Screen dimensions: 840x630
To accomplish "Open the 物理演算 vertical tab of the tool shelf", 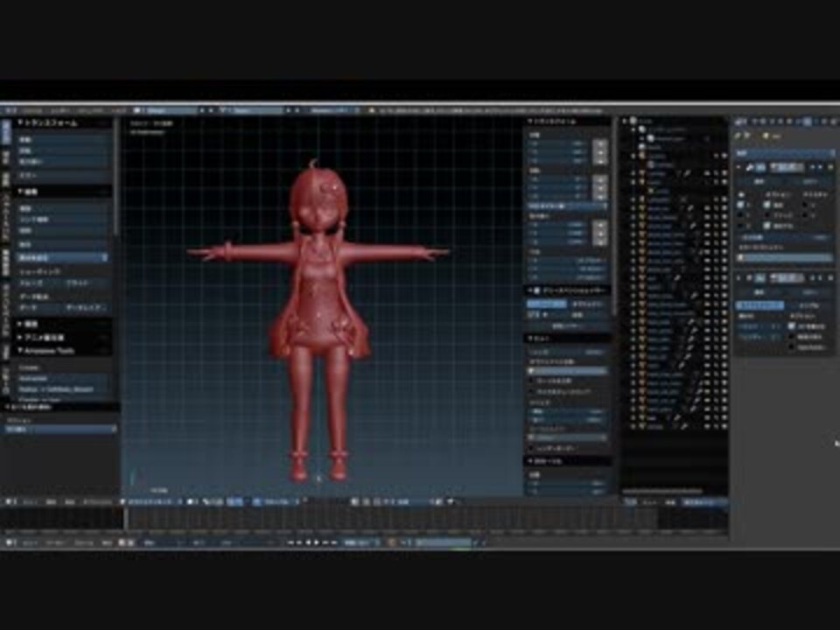I will tap(5, 262).
